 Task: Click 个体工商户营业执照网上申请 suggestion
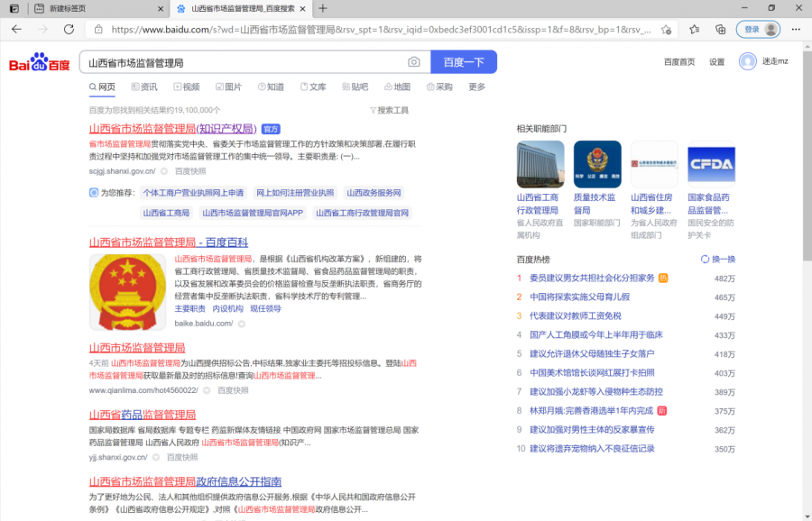coord(193,193)
